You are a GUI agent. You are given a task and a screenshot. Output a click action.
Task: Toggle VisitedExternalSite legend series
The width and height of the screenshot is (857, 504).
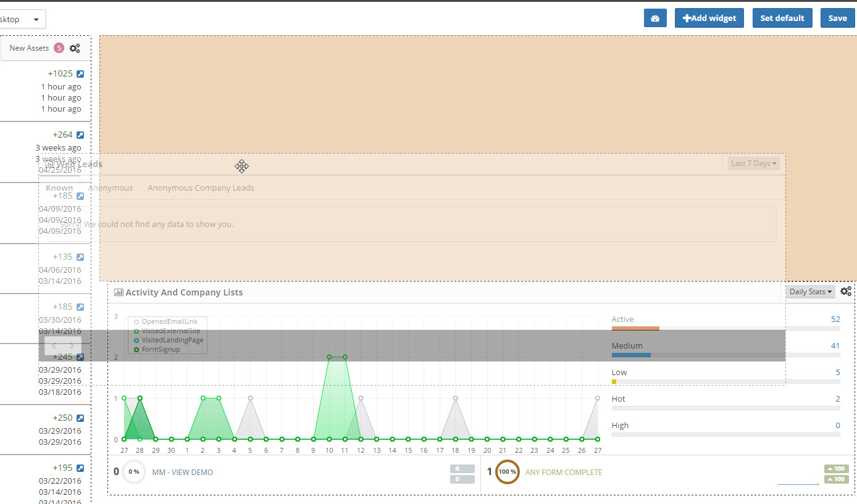[x=167, y=331]
